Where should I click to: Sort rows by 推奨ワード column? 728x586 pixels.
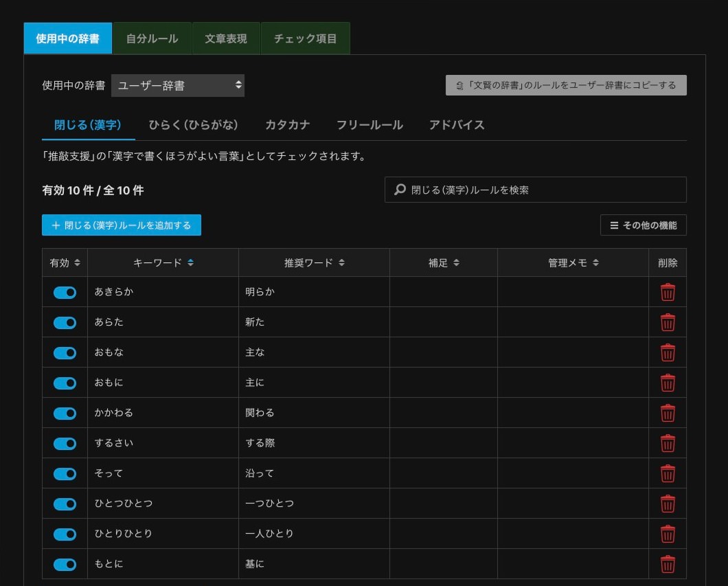pos(313,262)
